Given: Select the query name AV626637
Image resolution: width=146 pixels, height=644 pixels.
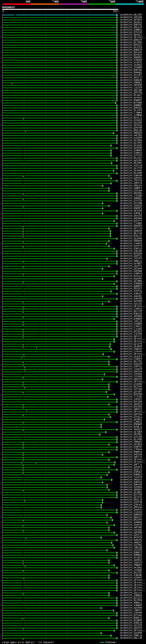Looking at the screenshot, I should [x=8, y=7].
